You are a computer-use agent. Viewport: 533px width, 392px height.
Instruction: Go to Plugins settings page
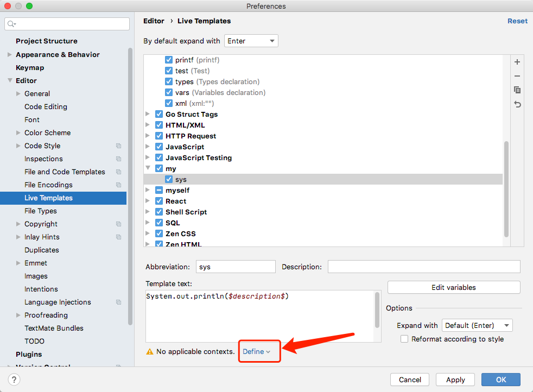[x=29, y=354]
